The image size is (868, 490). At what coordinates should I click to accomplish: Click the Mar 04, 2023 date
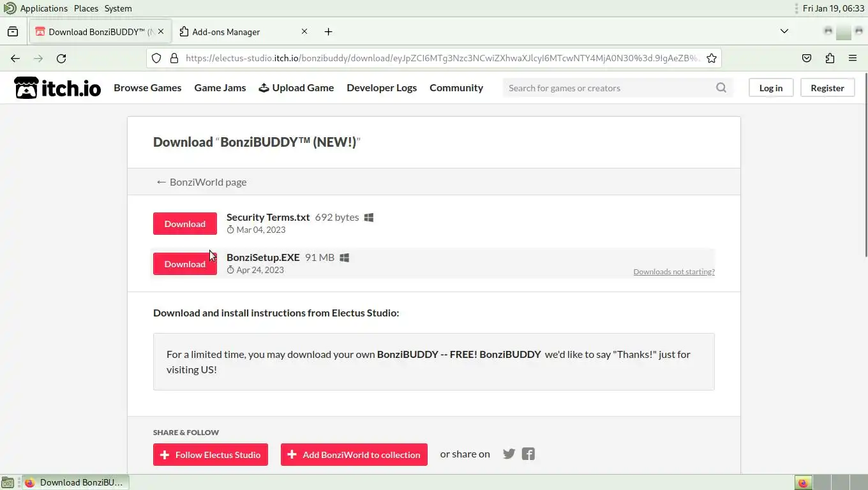click(x=260, y=230)
